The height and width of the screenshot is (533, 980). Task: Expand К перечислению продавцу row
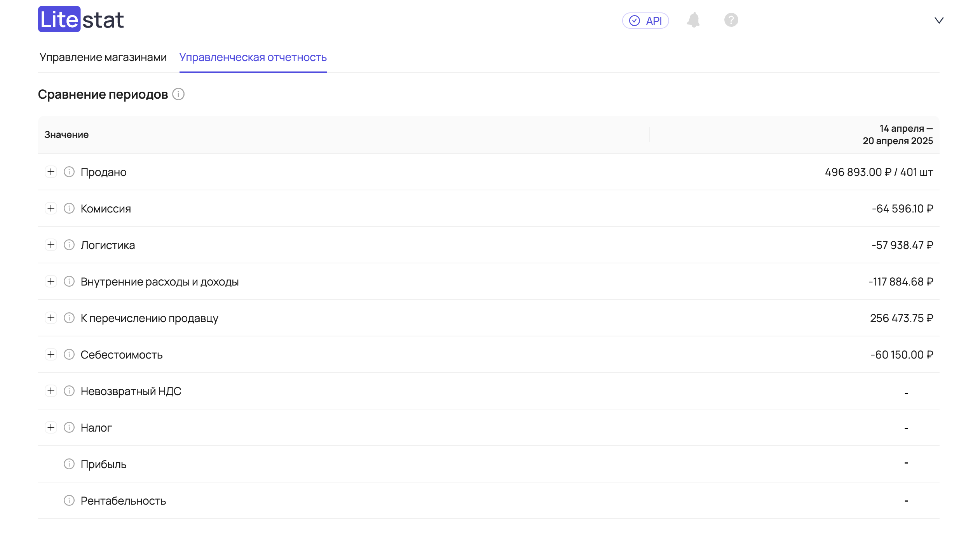(51, 318)
